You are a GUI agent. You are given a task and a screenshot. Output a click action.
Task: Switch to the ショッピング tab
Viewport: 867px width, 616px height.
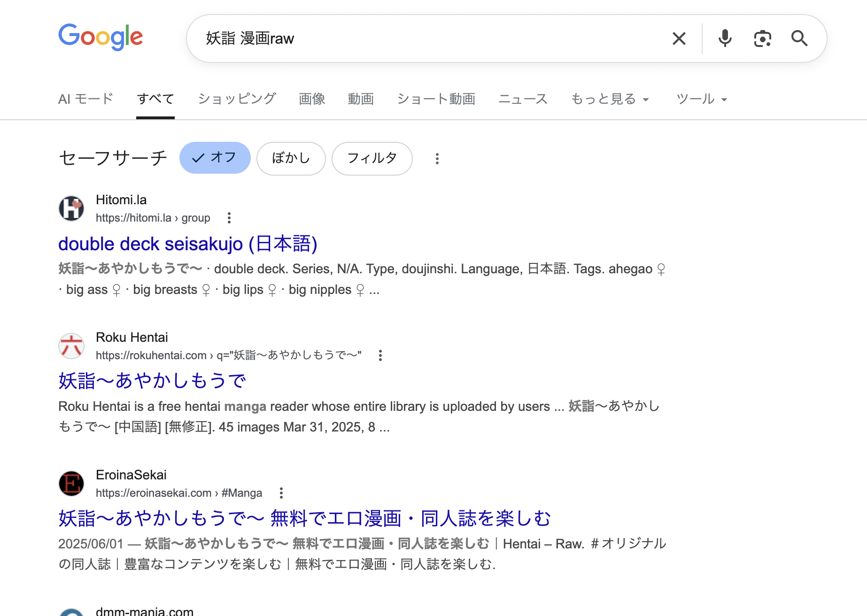click(237, 99)
